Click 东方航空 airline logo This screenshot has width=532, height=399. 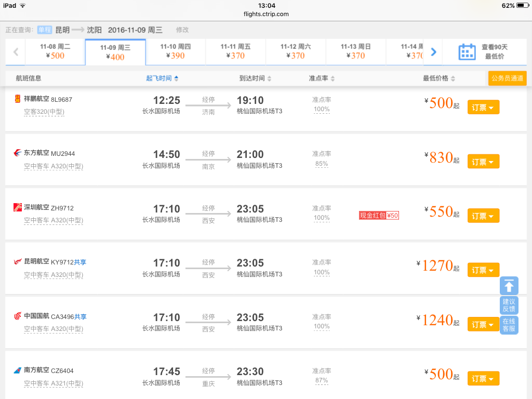[x=17, y=153]
